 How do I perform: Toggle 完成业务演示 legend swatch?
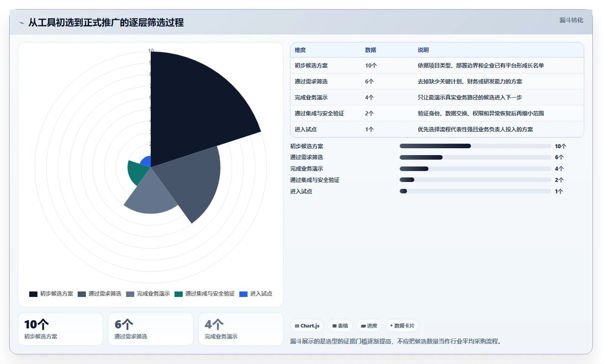coord(130,294)
